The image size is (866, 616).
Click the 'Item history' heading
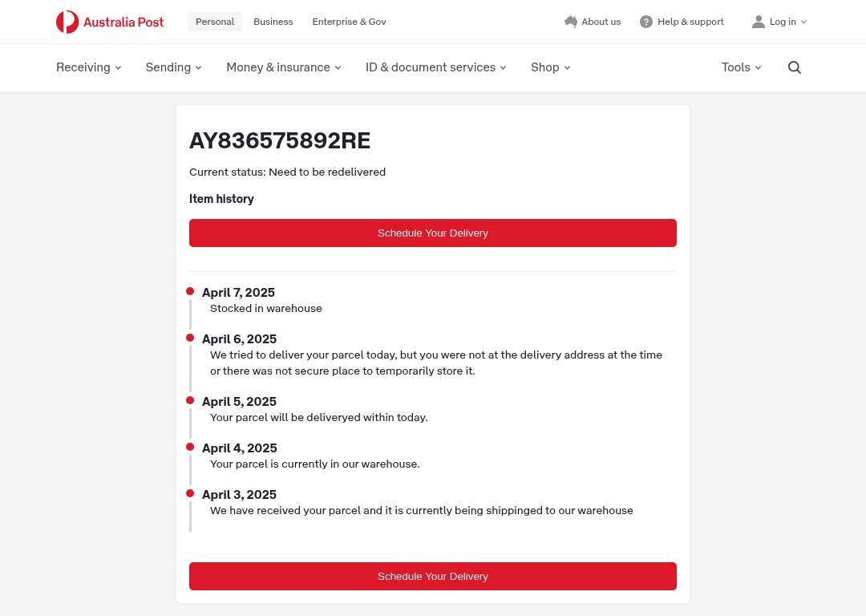[221, 199]
